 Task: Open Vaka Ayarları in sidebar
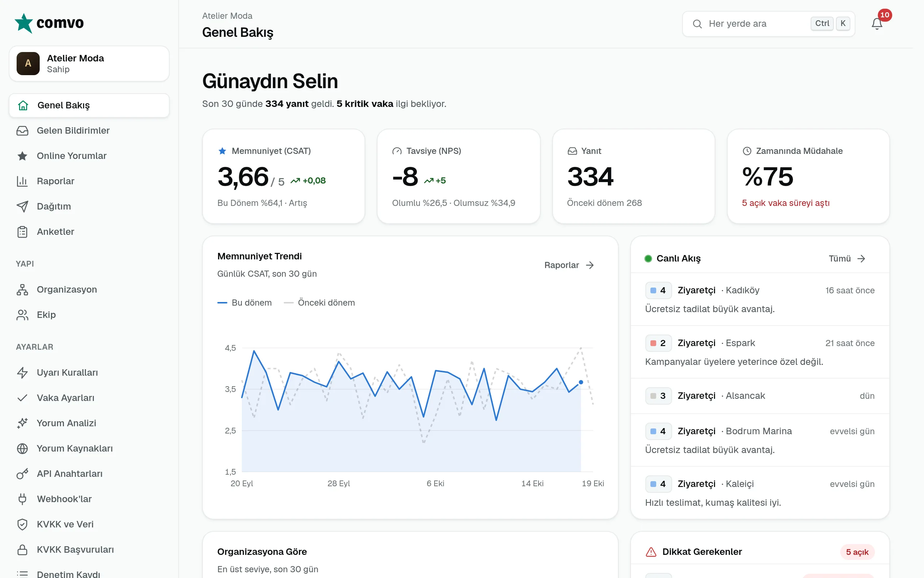click(89, 398)
